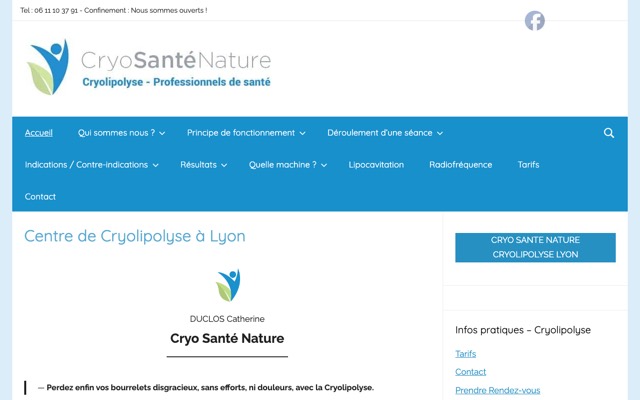Click the Centre de Cryolipolyse à Lyon heading
This screenshot has width=640, height=400.
[135, 236]
